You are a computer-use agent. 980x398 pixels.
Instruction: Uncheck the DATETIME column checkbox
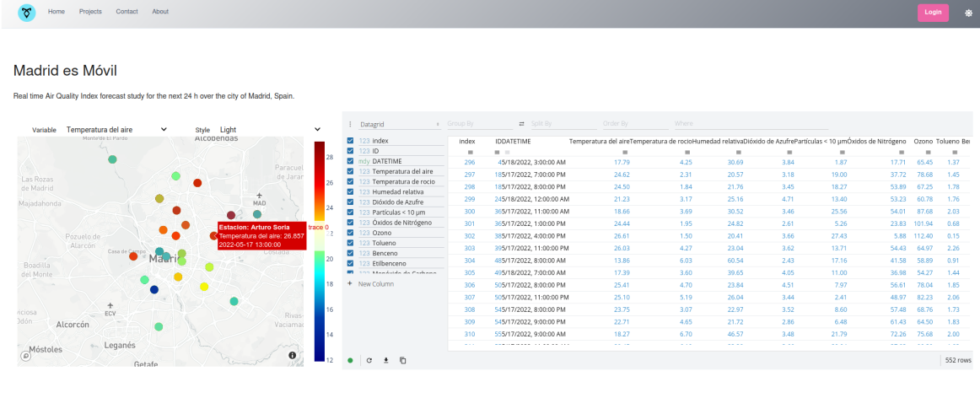coord(350,161)
